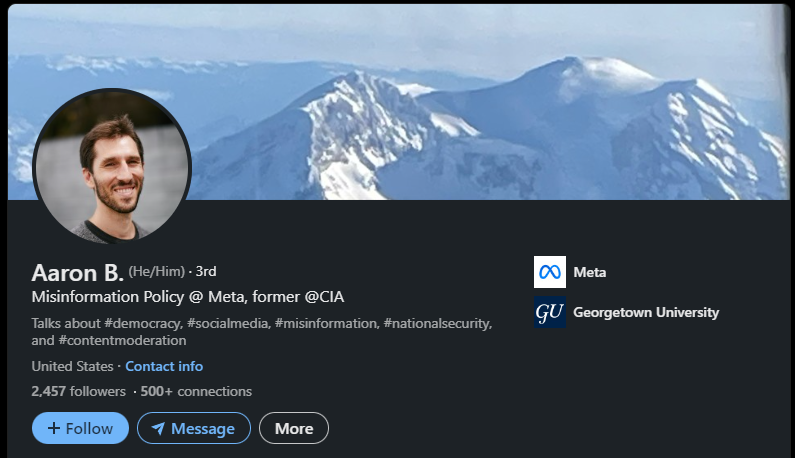The width and height of the screenshot is (795, 458).
Task: Open the Contact info link
Action: click(164, 366)
